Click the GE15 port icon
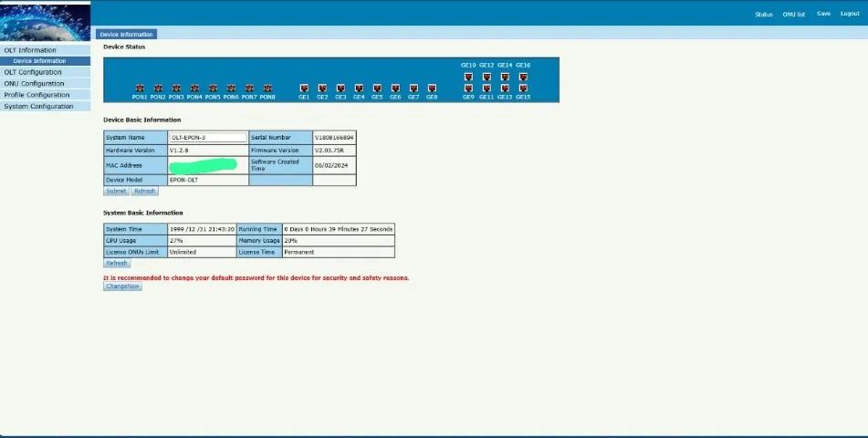The width and height of the screenshot is (868, 438). click(523, 89)
